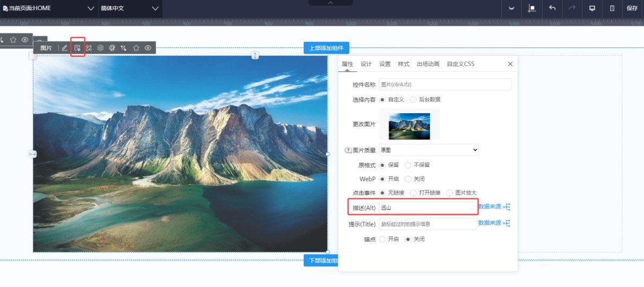Switch to the 自定义CSS tab

point(460,64)
